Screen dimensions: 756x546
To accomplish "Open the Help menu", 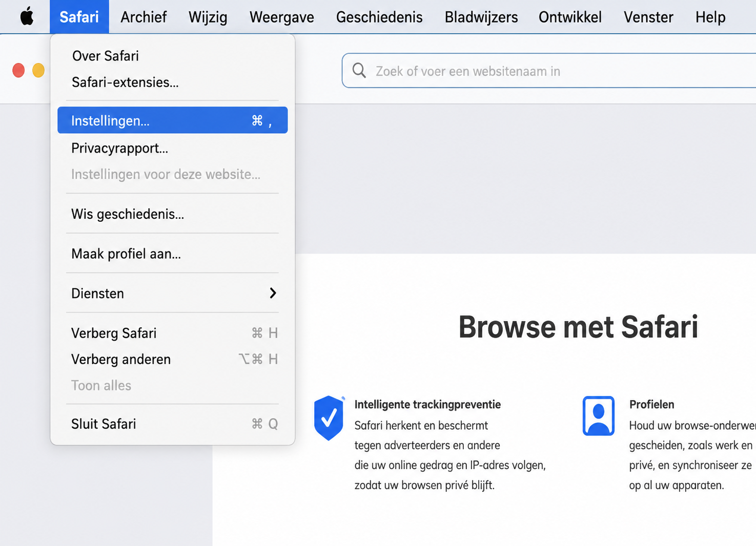I will click(x=710, y=17).
